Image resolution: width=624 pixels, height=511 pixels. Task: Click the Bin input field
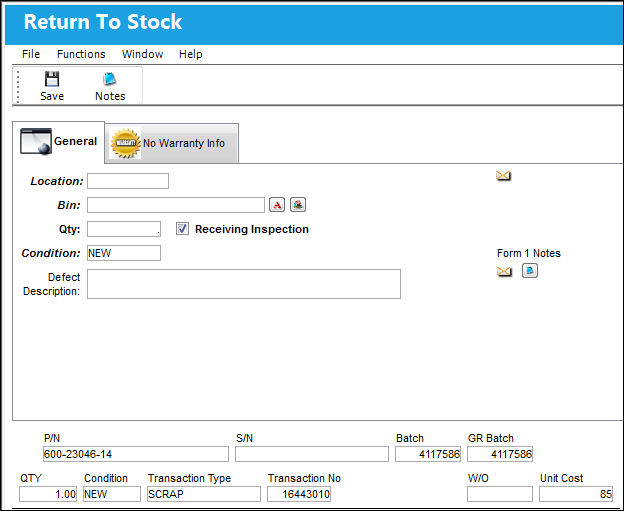176,205
